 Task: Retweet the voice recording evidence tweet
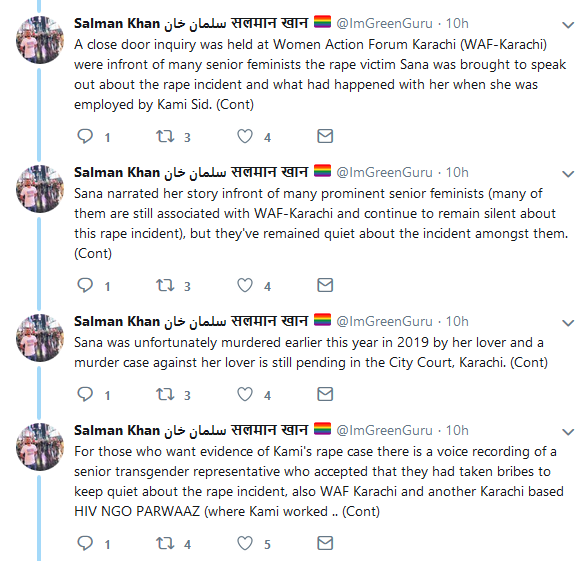tap(165, 544)
